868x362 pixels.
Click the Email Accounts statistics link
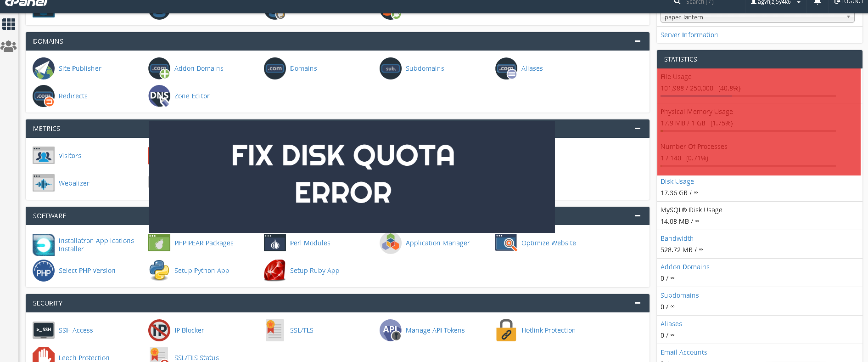pyautogui.click(x=684, y=352)
